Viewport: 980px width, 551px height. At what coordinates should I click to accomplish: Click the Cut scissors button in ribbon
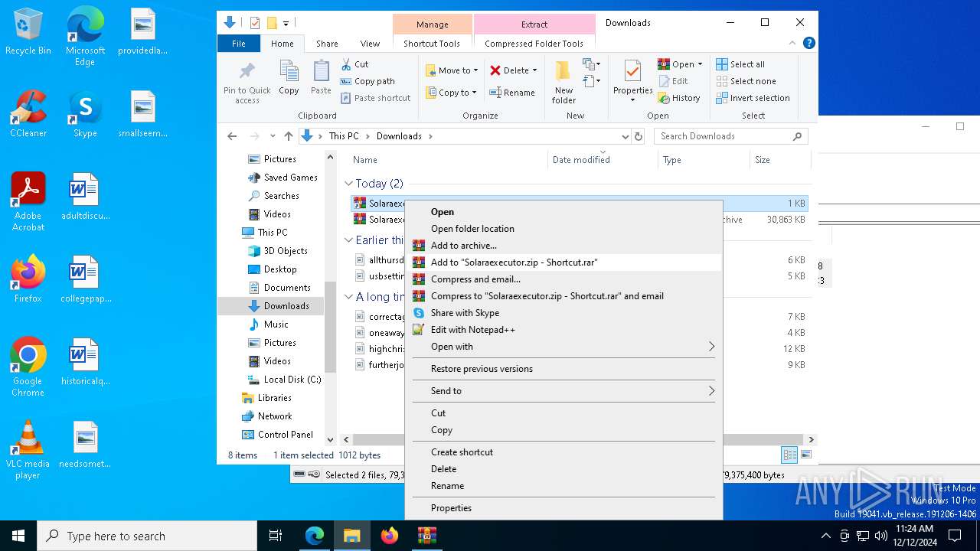(x=354, y=64)
